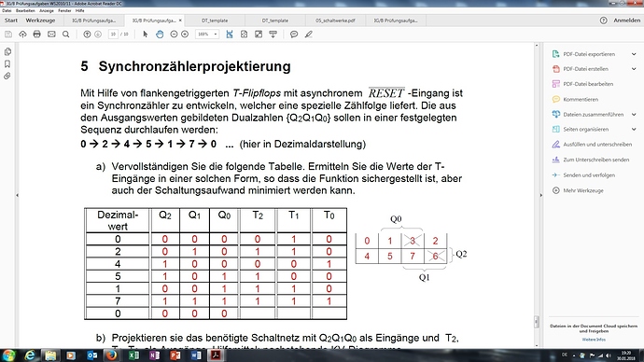Choose the selection arrow tool
This screenshot has height=362, width=644.
click(x=145, y=35)
